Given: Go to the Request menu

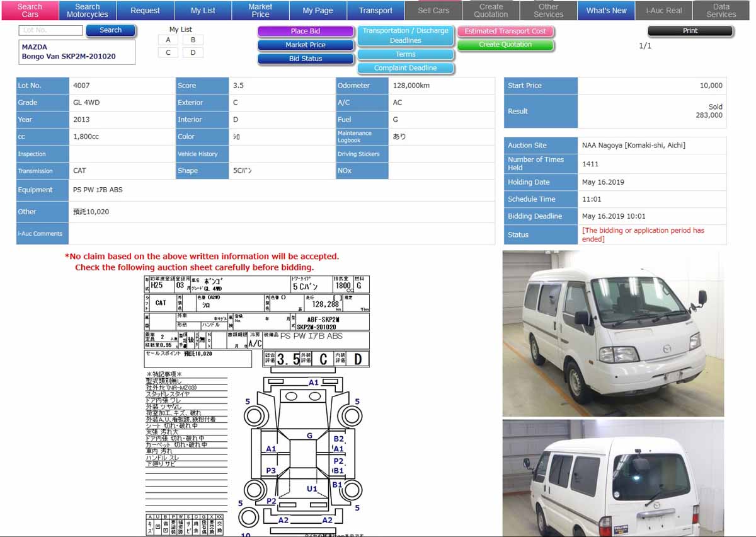Looking at the screenshot, I should pyautogui.click(x=145, y=10).
